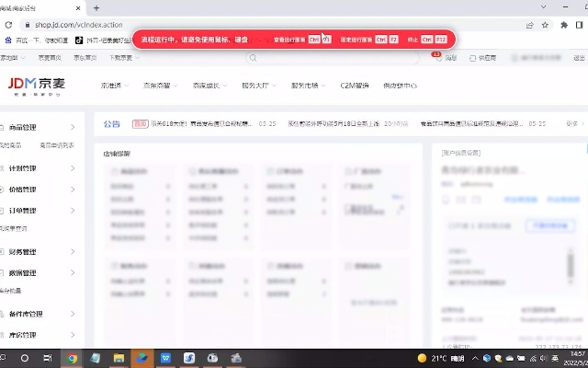This screenshot has width=588, height=368.
Task: Click the WPS Word icon in taskbar
Action: coord(166,357)
